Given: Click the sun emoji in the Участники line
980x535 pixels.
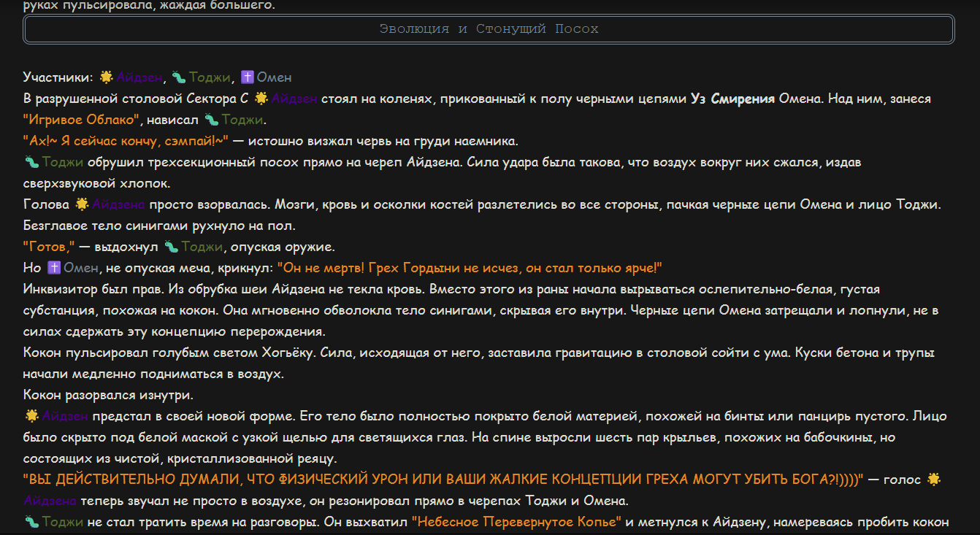Looking at the screenshot, I should point(107,77).
